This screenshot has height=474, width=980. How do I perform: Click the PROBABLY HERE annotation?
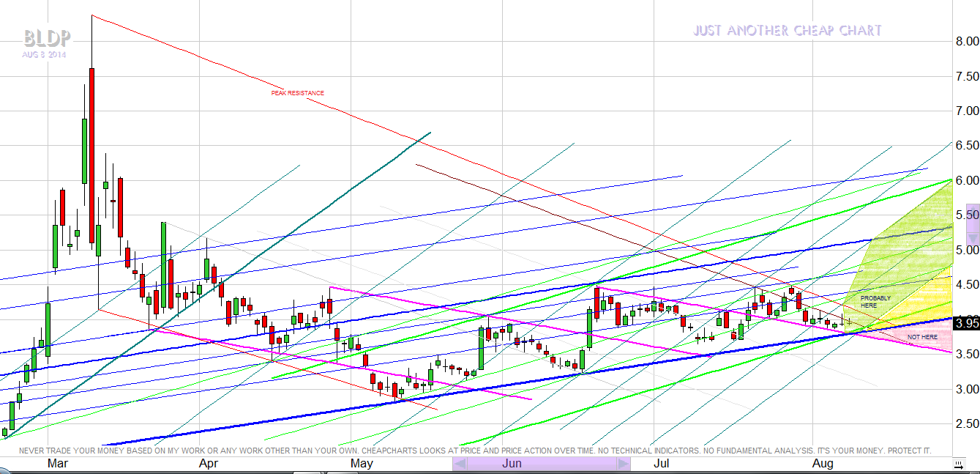click(875, 302)
